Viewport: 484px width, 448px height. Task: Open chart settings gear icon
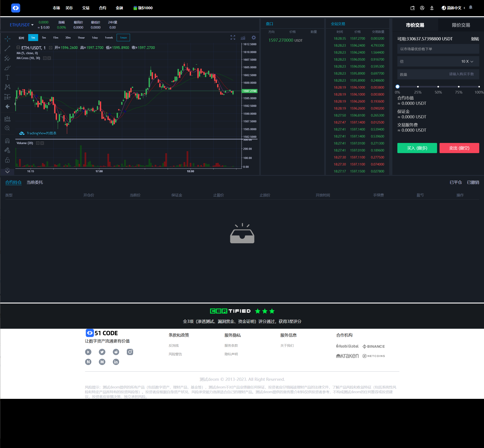click(x=254, y=38)
